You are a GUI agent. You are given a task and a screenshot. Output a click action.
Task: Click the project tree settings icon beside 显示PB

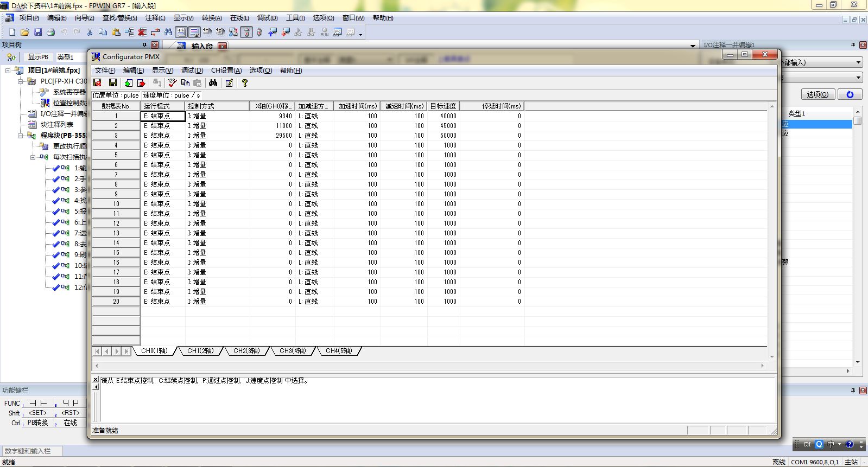tap(11, 57)
